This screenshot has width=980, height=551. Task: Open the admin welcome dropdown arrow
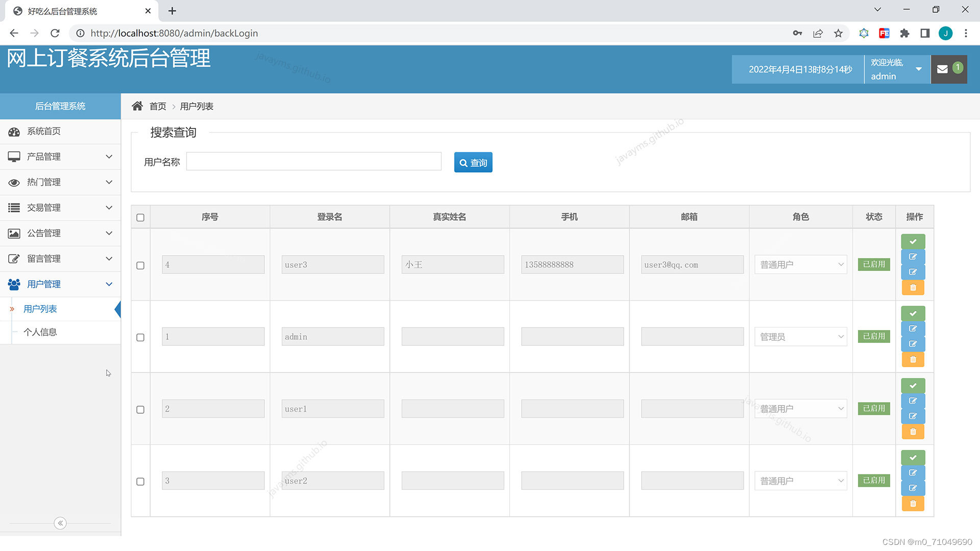click(x=919, y=69)
